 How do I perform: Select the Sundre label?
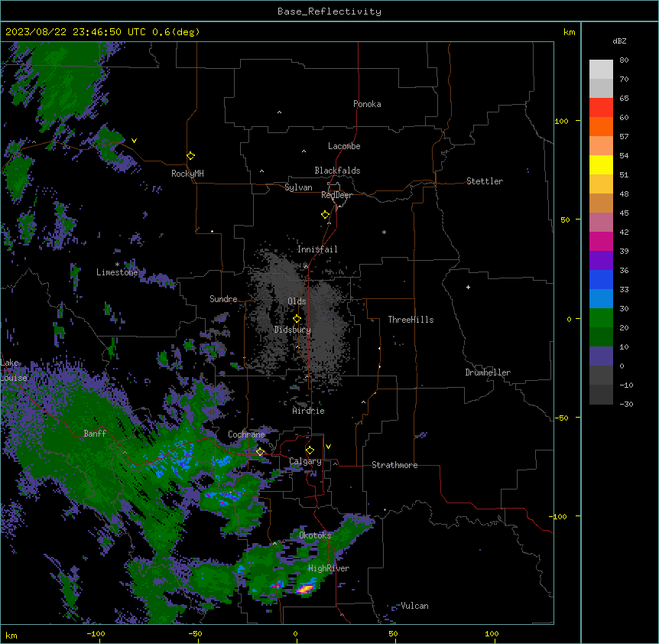223,299
